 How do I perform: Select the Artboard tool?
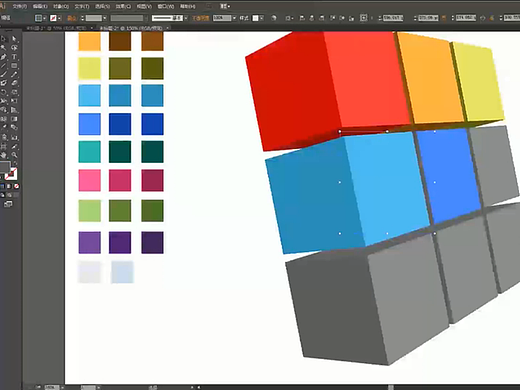tap(4, 146)
